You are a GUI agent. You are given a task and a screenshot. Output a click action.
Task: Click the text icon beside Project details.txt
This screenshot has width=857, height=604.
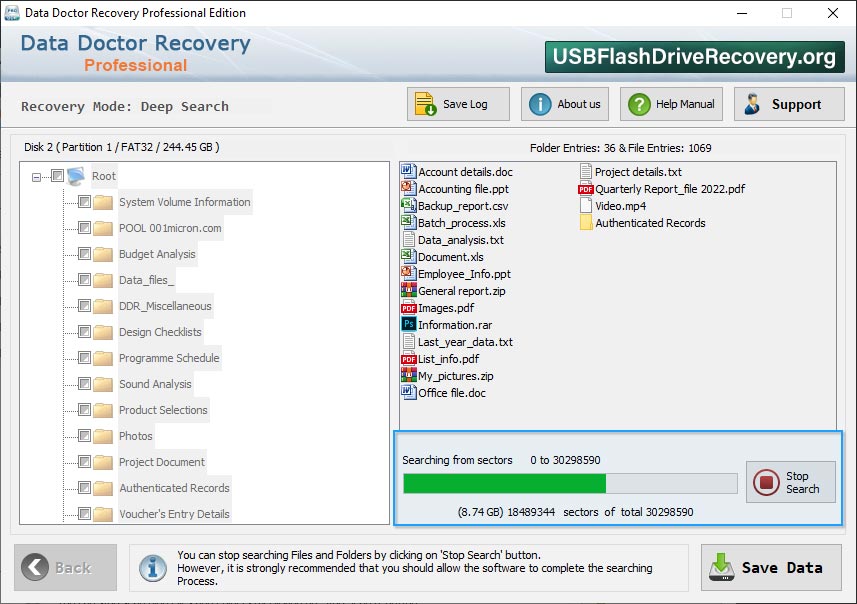point(585,172)
